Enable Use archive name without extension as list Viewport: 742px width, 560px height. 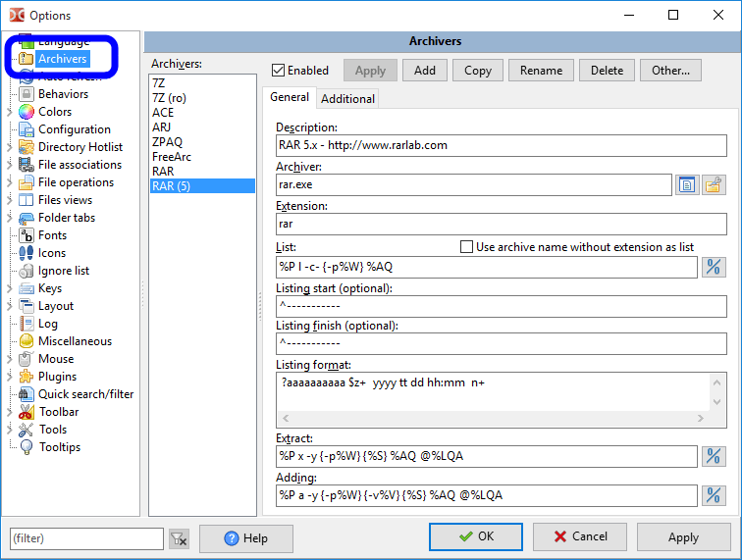(467, 247)
